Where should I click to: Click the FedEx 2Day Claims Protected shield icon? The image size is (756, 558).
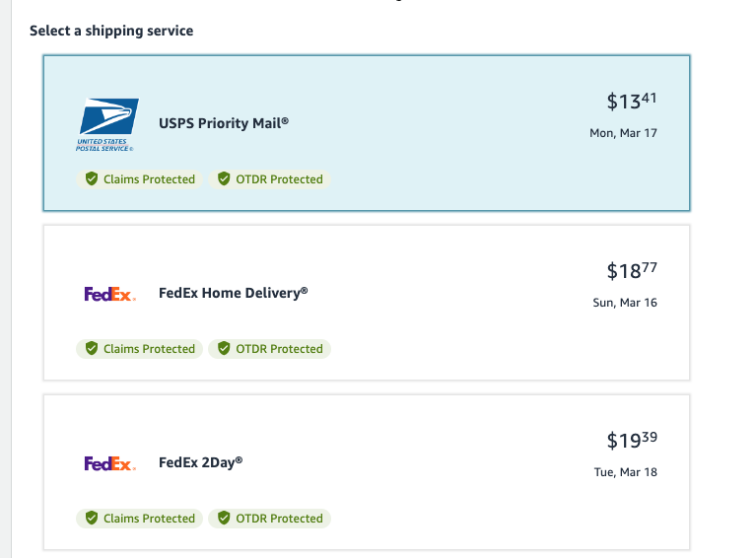pos(92,518)
